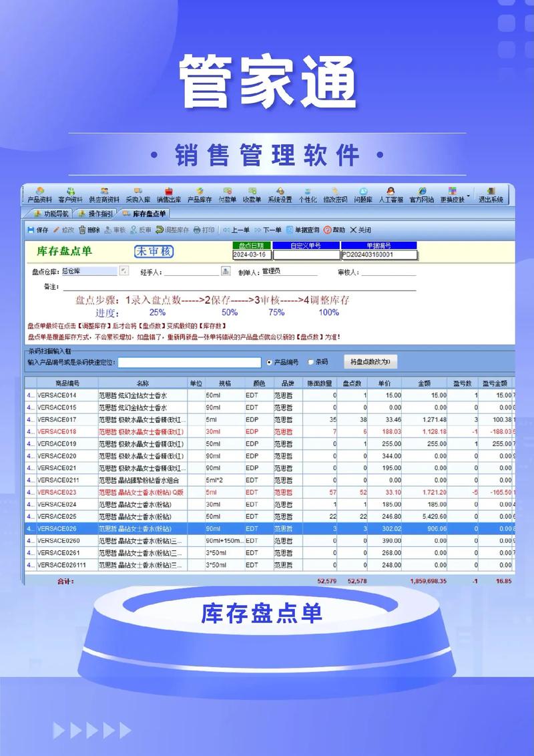The width and height of the screenshot is (534, 756).
Task: Open 官方网站 toolbar icon
Action: (x=422, y=195)
